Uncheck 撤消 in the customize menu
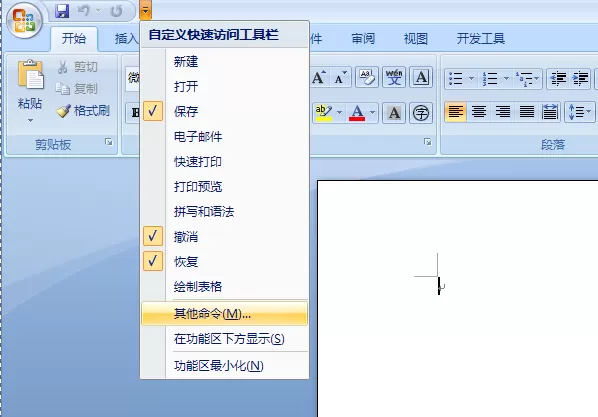Viewport: 598px width, 417px height. tap(224, 237)
